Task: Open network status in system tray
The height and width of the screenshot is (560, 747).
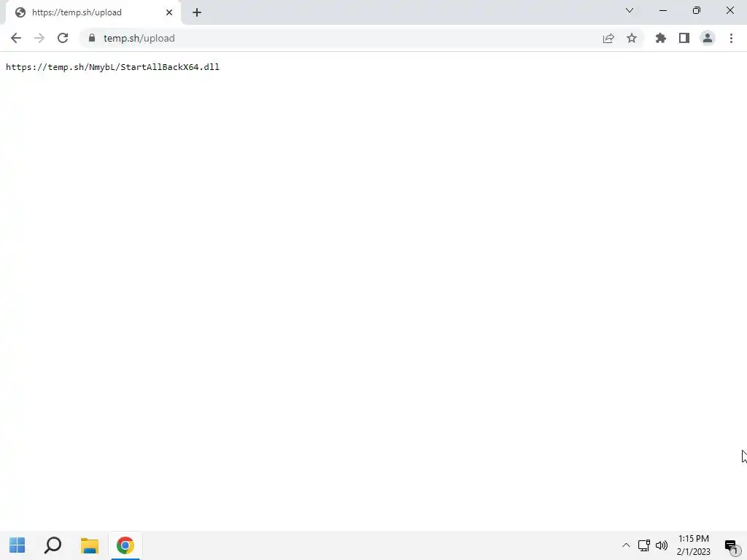Action: click(643, 545)
